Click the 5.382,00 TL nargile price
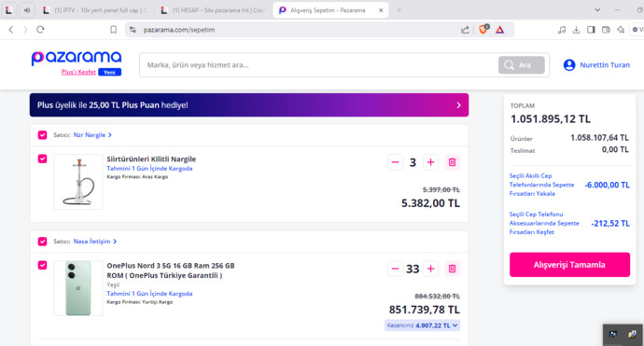This screenshot has height=346, width=644. tap(430, 203)
